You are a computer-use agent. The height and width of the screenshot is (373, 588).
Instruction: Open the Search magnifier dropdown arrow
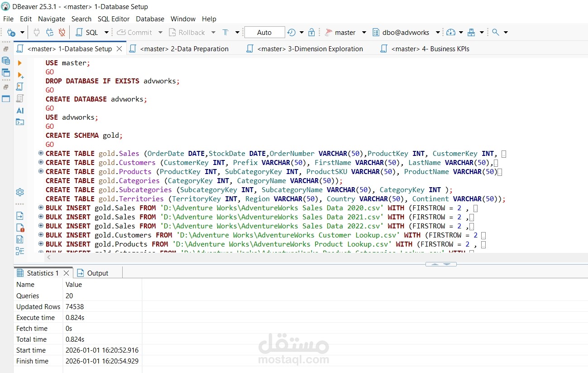tap(506, 33)
